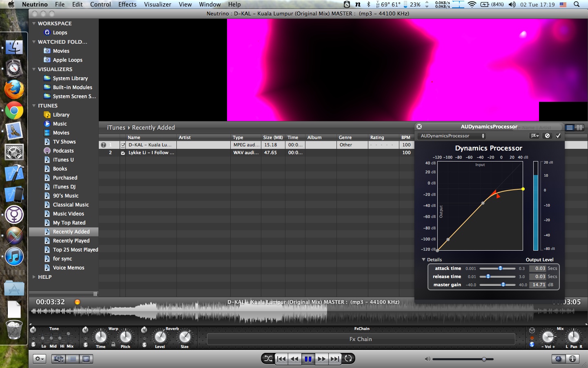
Task: Toggle checkbox for Lykke Li track
Action: coord(123,153)
